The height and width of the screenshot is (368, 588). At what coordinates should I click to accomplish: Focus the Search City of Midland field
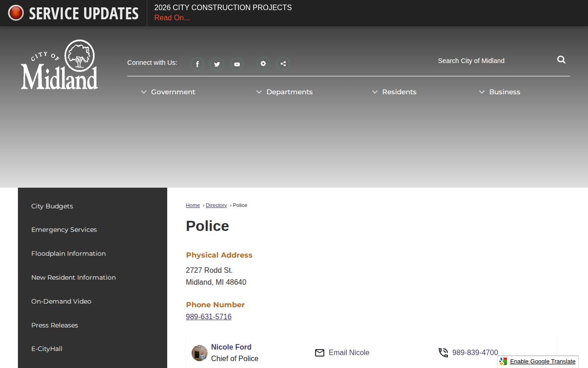pos(492,61)
